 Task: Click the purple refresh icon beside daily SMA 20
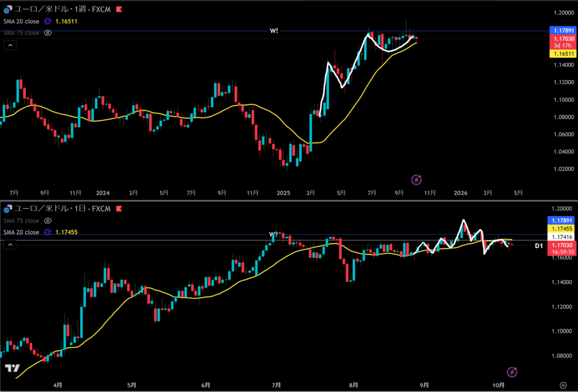pyautogui.click(x=48, y=232)
